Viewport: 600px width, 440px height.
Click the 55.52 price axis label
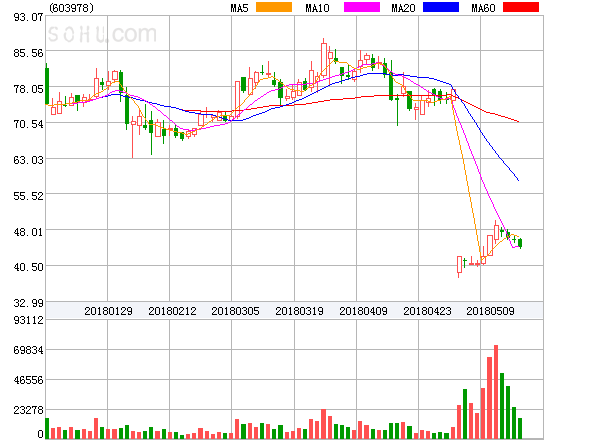[x=28, y=196]
